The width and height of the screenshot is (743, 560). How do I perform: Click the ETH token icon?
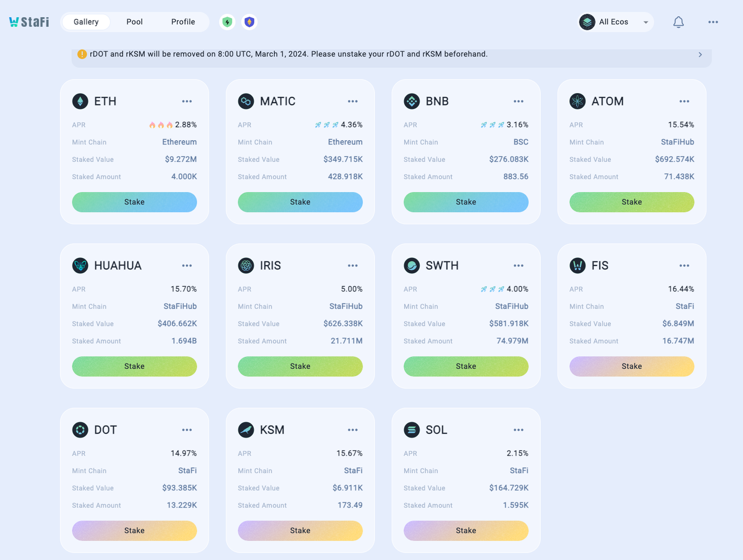(80, 101)
